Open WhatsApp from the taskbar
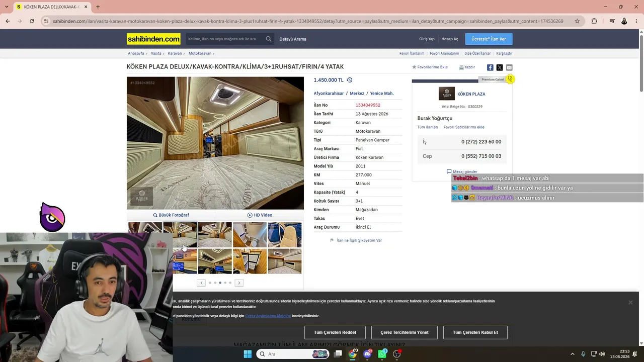Image resolution: width=644 pixels, height=362 pixels. 382,354
